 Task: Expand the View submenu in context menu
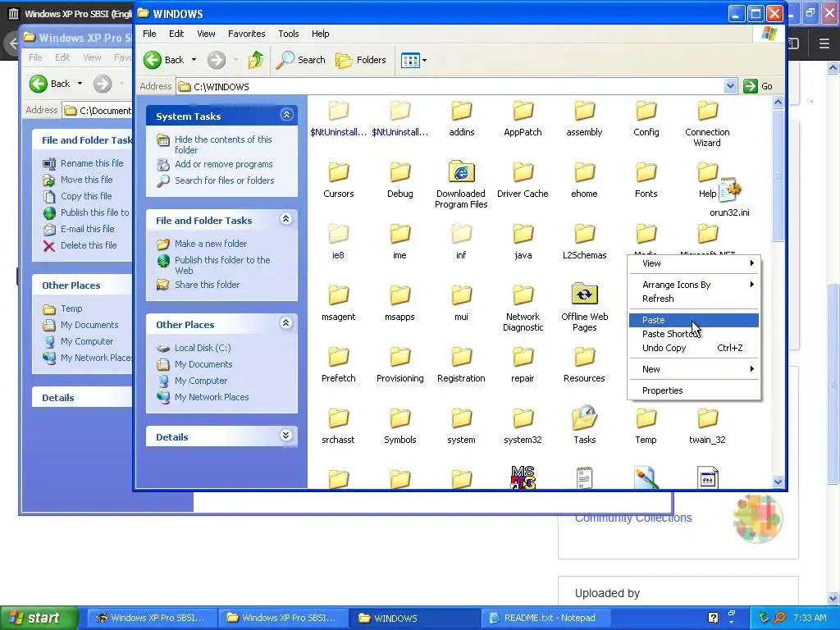click(694, 263)
